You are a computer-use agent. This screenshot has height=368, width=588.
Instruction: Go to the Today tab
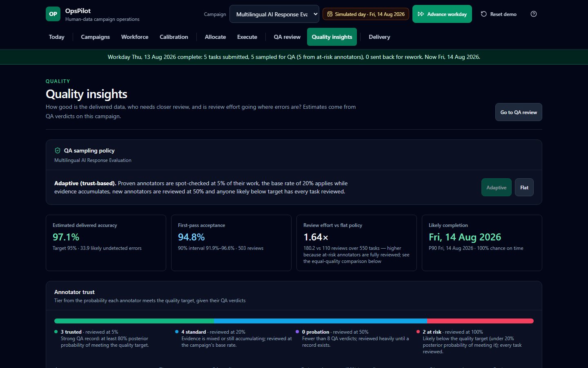[57, 37]
